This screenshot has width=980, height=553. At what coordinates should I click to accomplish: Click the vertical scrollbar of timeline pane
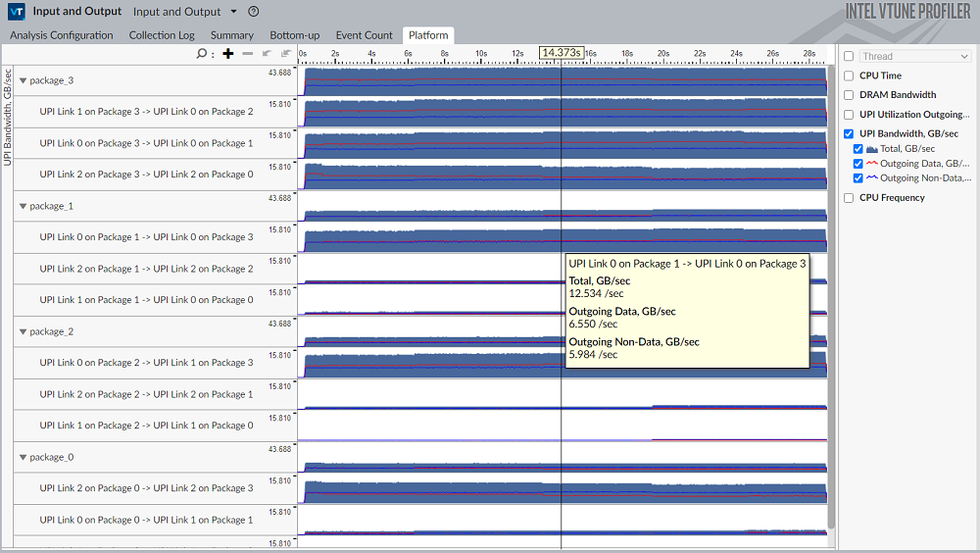pyautogui.click(x=832, y=294)
